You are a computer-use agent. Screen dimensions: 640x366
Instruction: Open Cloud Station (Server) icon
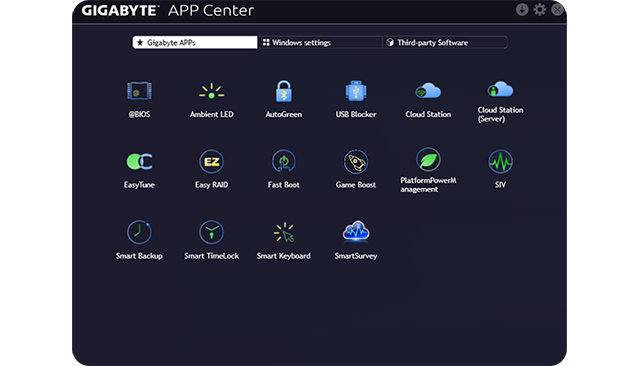tap(500, 89)
